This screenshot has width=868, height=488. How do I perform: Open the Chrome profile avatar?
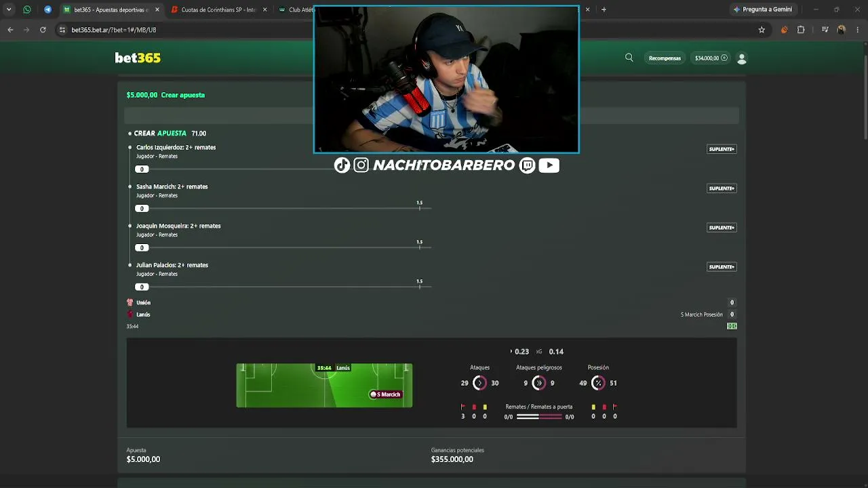[x=841, y=30]
